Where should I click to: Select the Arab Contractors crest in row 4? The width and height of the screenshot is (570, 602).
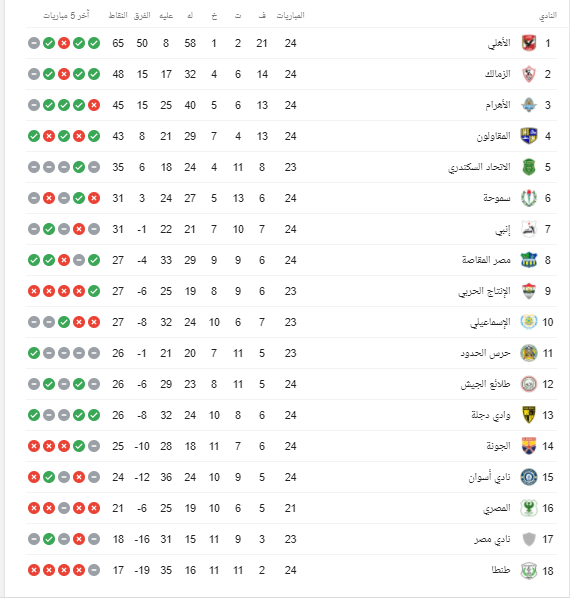pos(529,136)
